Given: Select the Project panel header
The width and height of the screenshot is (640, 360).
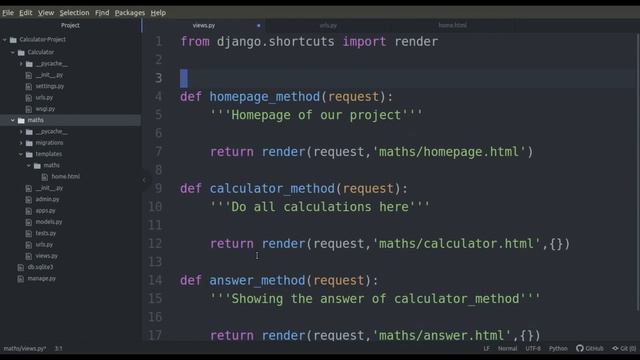Looking at the screenshot, I should tap(70, 25).
